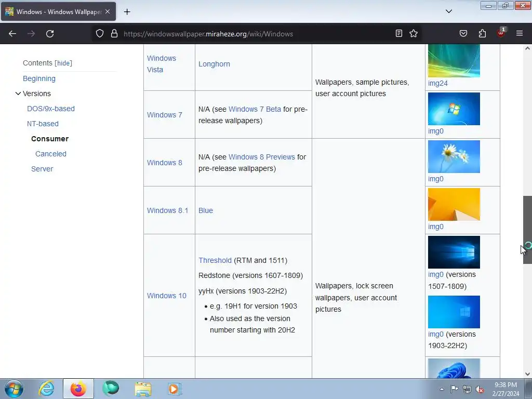
Task: Open Windows Explorer from the taskbar
Action: (143, 389)
